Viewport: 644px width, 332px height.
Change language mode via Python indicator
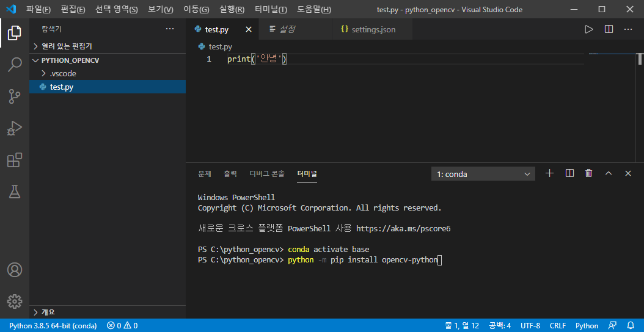(x=587, y=326)
